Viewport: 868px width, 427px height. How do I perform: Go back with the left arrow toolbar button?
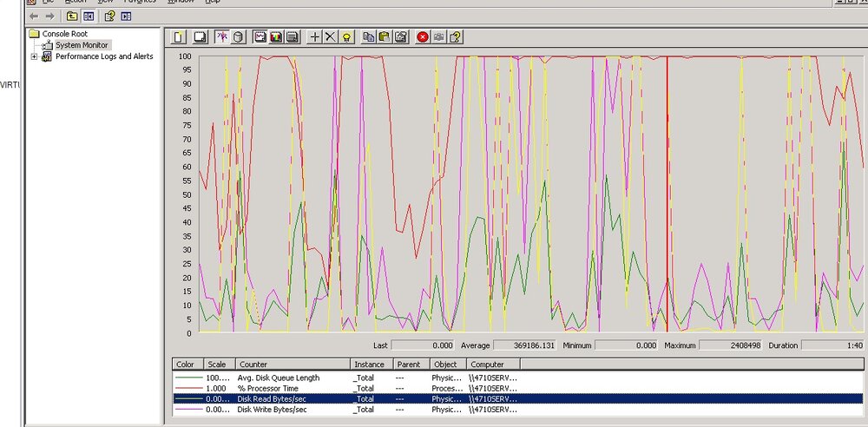(x=34, y=16)
